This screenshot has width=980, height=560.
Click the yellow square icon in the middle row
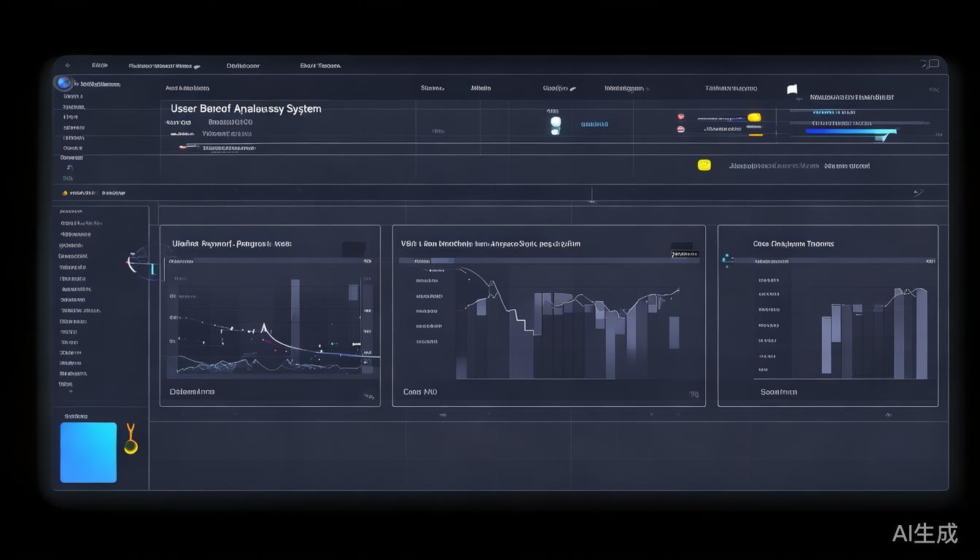tap(704, 165)
